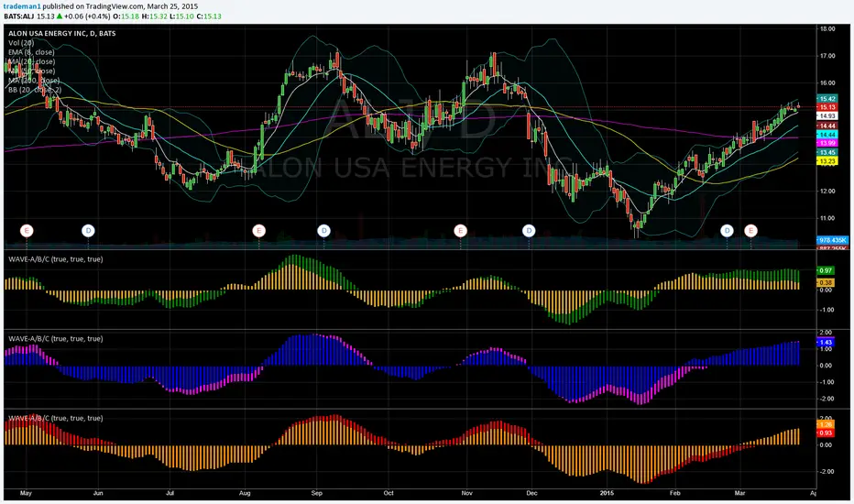The image size is (854, 504).
Task: Click the 11.00 price axis label
Action: pos(827,218)
